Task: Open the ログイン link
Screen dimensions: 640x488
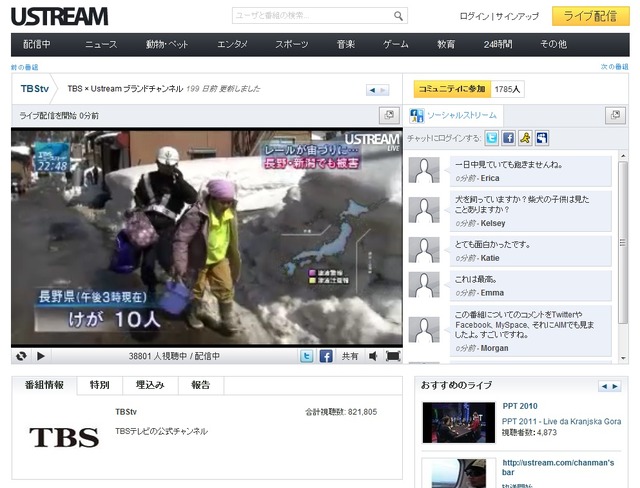Action: (474, 17)
